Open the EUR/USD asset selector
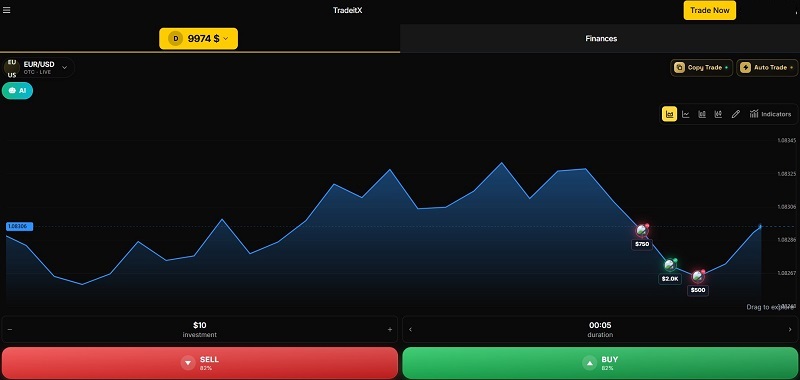800x380 pixels. point(39,67)
